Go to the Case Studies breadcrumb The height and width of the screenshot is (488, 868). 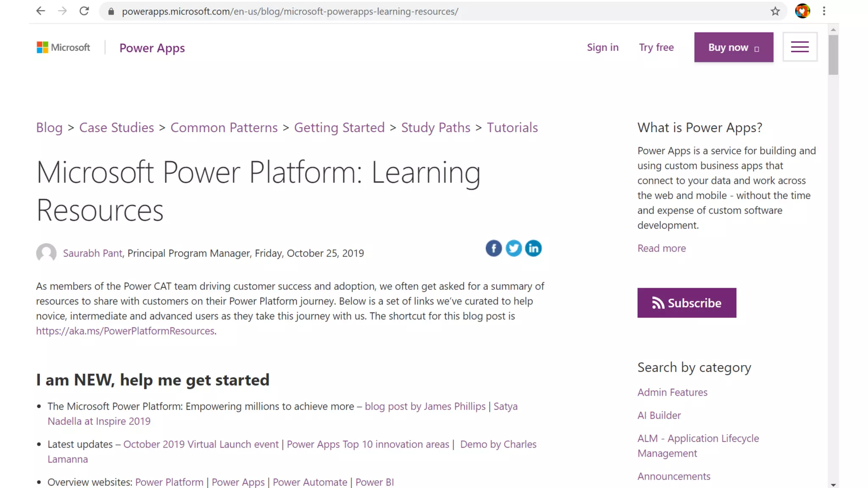(x=117, y=128)
